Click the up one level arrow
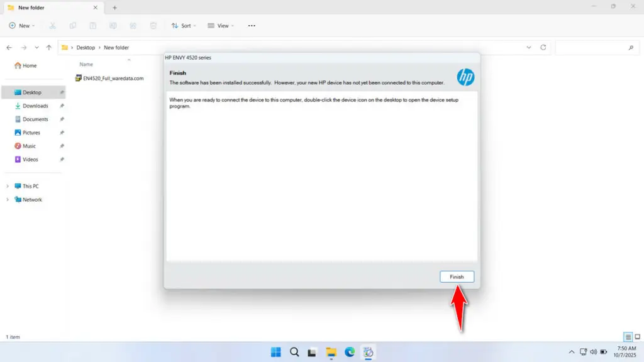 [49, 48]
